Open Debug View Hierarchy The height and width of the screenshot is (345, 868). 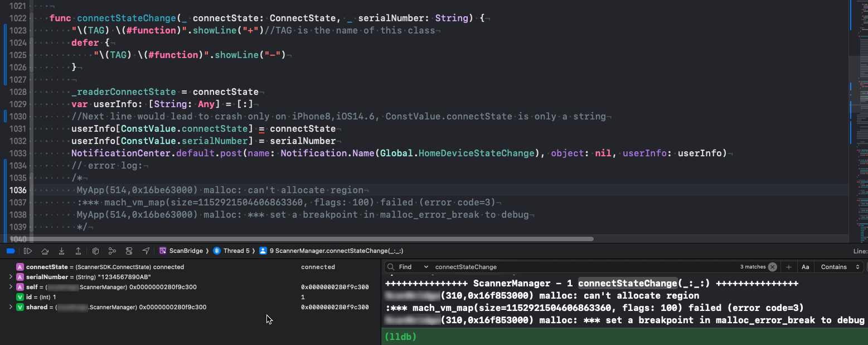tap(95, 251)
